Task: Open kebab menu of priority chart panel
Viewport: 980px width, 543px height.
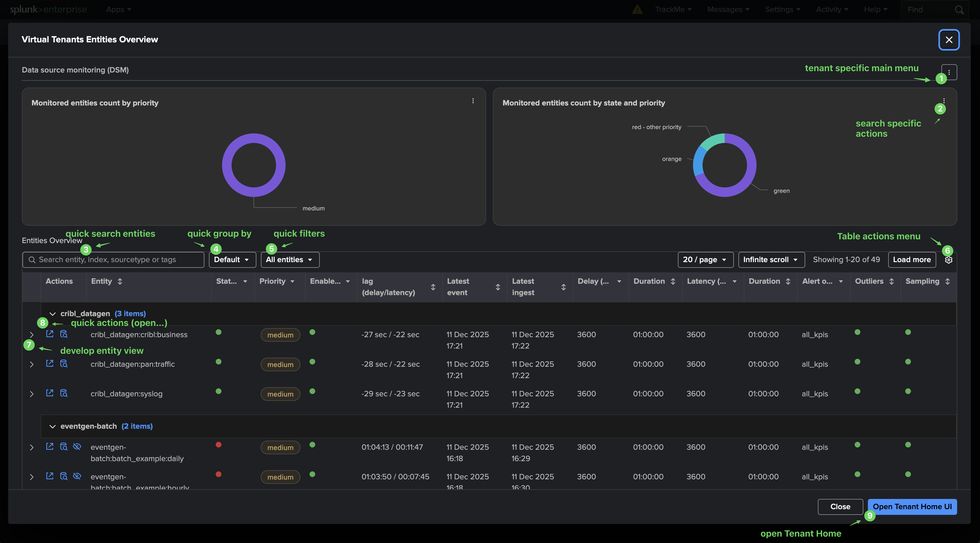Action: coord(473,101)
